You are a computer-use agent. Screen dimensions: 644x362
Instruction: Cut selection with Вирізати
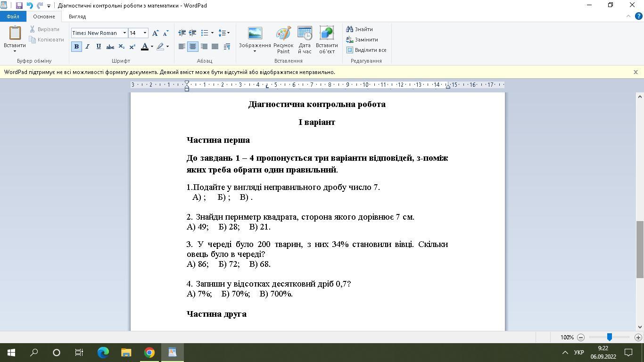coord(45,29)
